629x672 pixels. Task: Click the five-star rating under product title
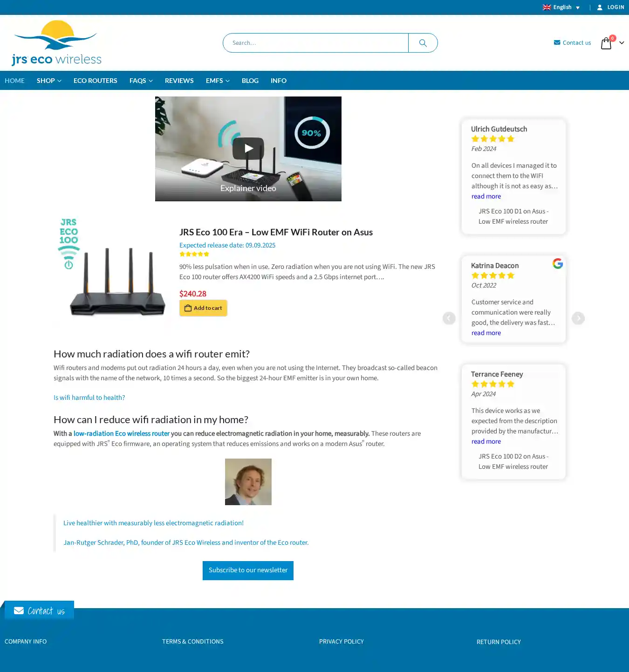(194, 254)
